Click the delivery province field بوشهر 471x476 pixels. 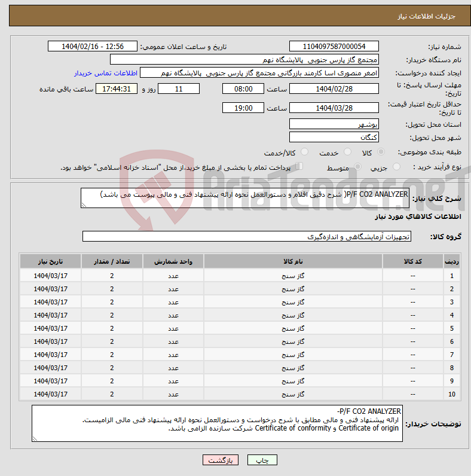[334, 124]
